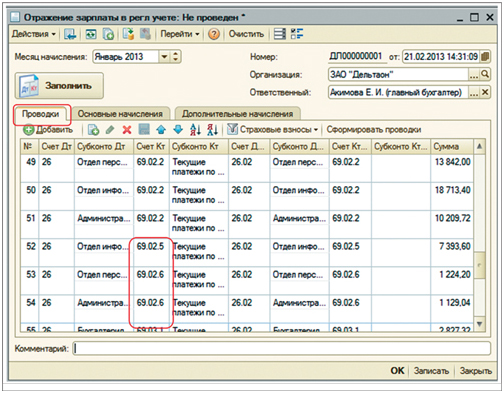This screenshot has width=504, height=393.
Task: Click the help question mark icon
Action: point(214,34)
